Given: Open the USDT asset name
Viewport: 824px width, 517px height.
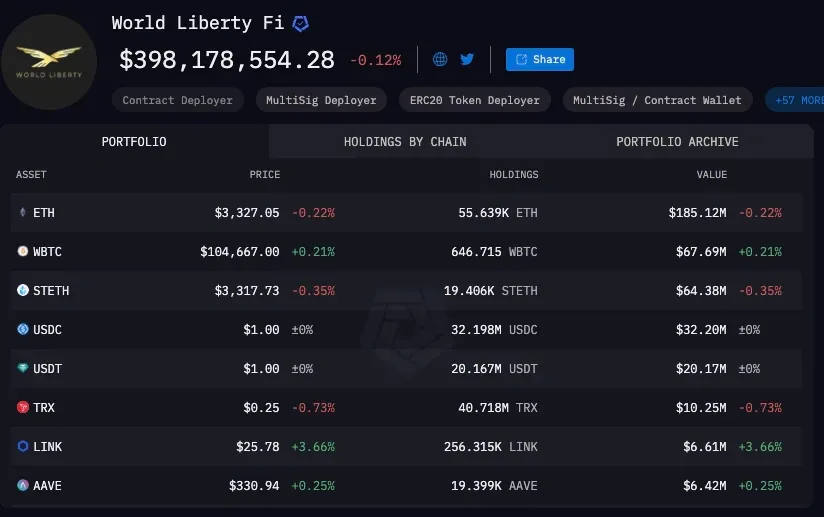Looking at the screenshot, I should [47, 369].
